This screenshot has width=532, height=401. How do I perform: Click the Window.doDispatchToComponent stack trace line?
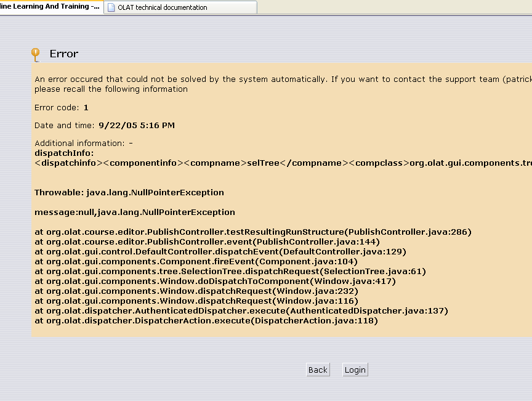[x=215, y=282]
